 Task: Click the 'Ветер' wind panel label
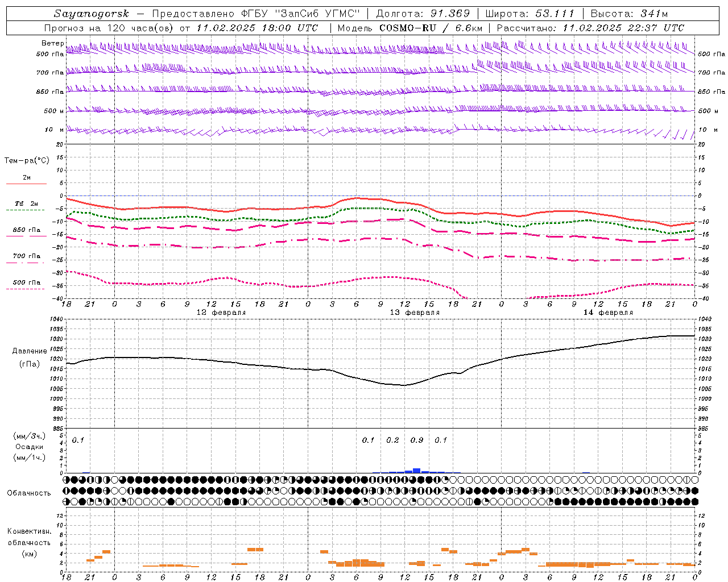point(52,43)
